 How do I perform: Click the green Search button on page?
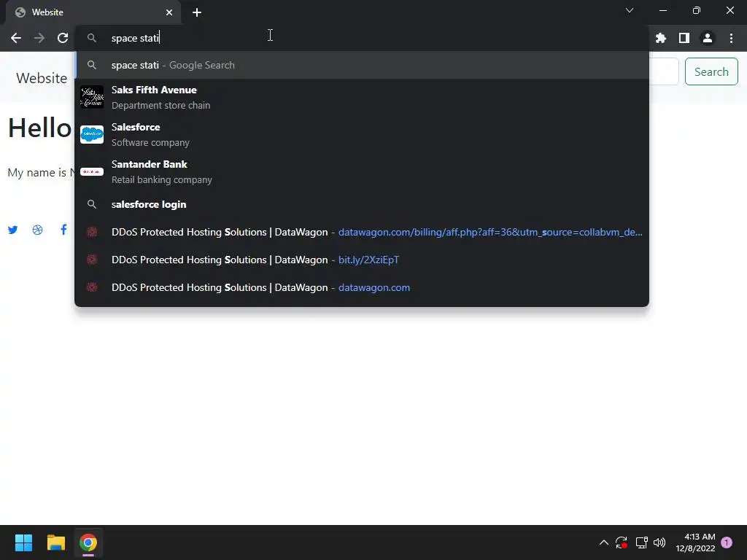tap(711, 71)
